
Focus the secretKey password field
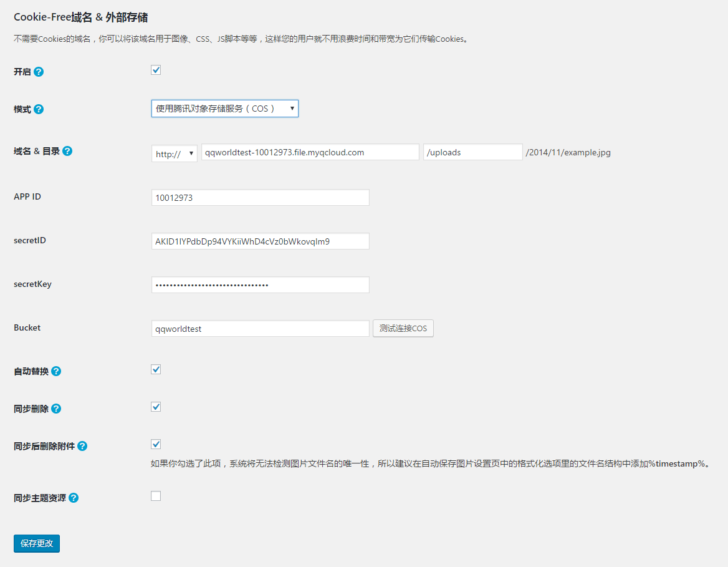pyautogui.click(x=261, y=285)
